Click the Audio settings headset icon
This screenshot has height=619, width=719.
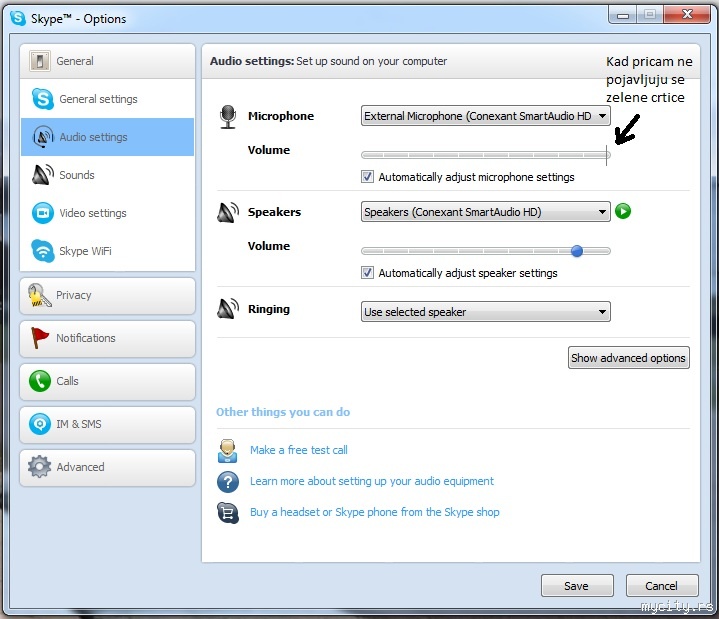tap(43, 137)
